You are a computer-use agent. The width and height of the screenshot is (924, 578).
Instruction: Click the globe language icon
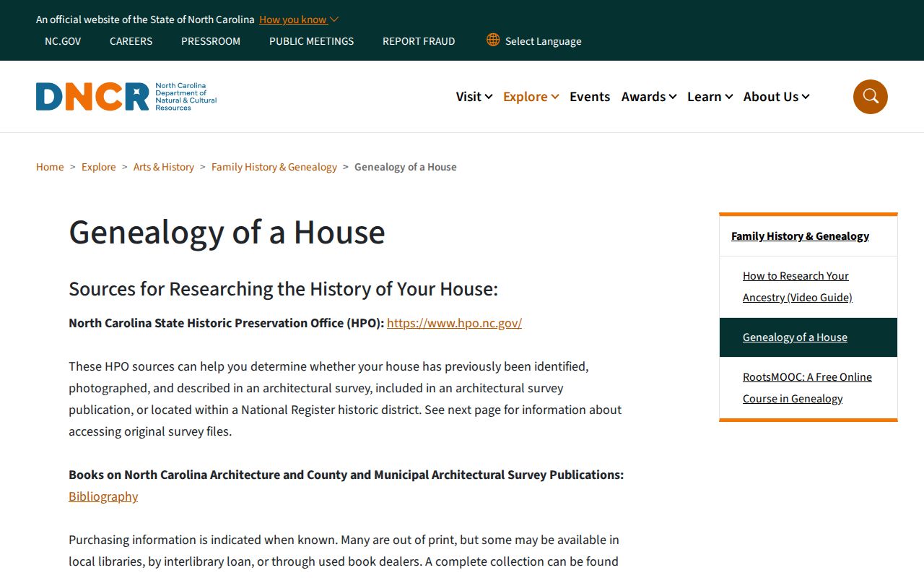point(493,40)
